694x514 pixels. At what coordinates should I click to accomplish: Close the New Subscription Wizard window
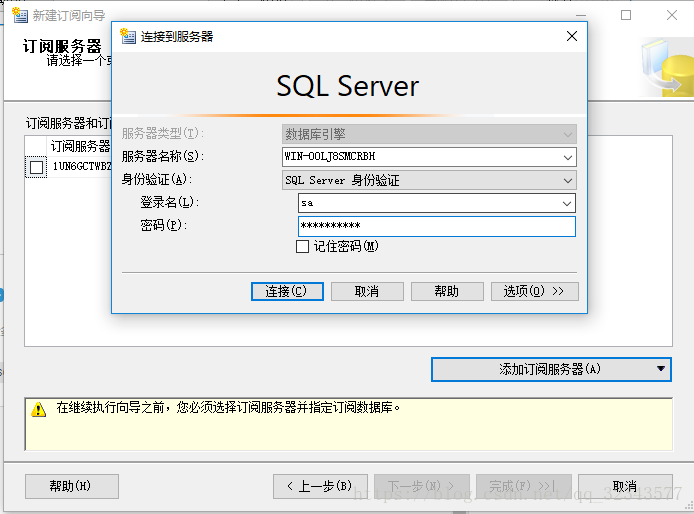click(x=672, y=15)
